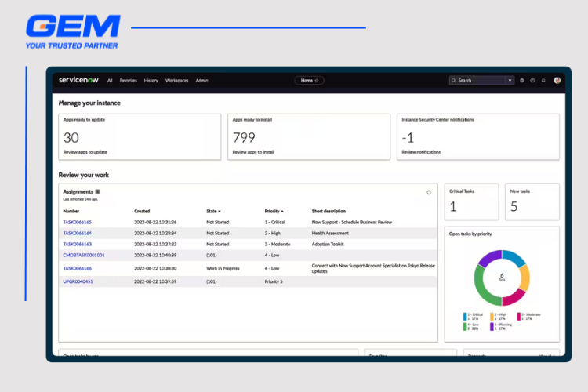This screenshot has width=588, height=392.
Task: Click the magnifier icon in Search
Action: pyautogui.click(x=454, y=80)
